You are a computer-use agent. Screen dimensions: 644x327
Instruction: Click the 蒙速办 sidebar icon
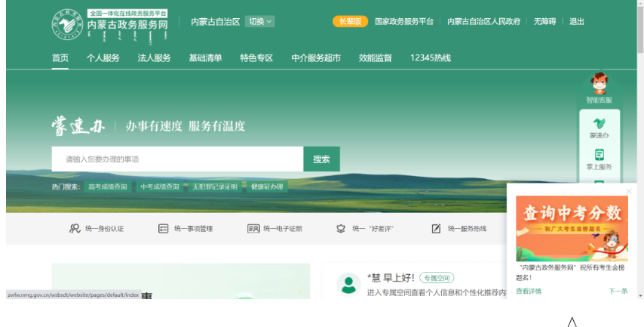click(599, 123)
